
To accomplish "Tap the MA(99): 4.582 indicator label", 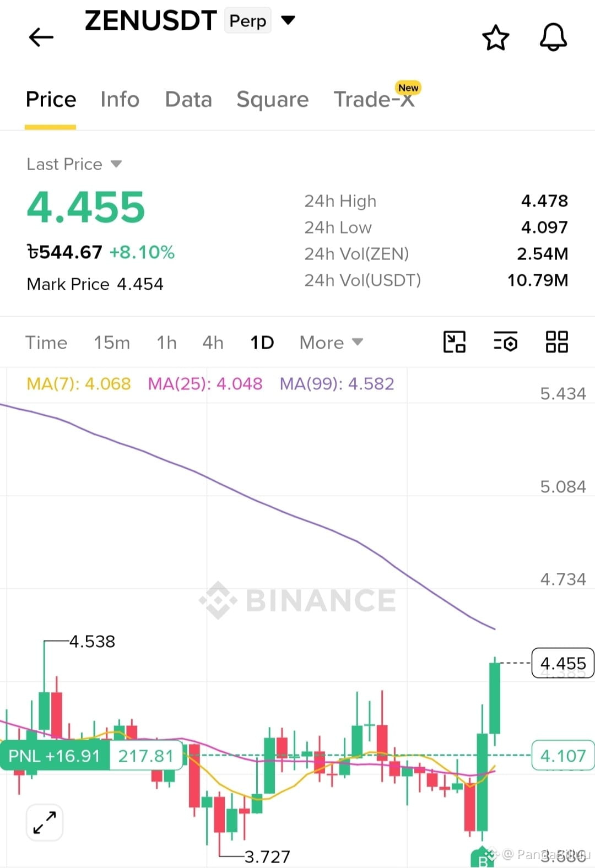I will pyautogui.click(x=337, y=383).
